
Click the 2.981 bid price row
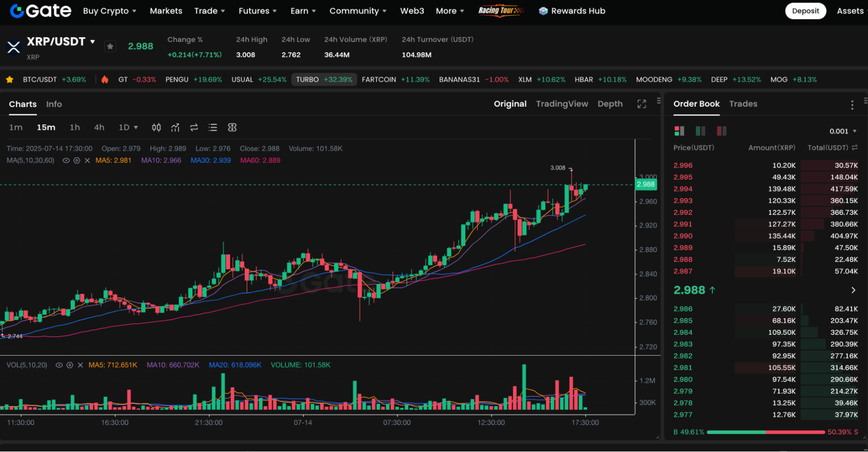coord(766,367)
